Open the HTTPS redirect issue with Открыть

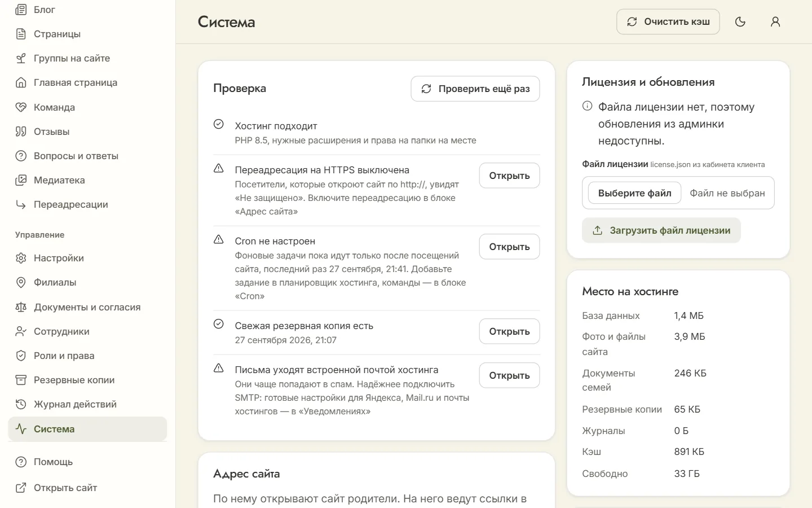point(509,176)
